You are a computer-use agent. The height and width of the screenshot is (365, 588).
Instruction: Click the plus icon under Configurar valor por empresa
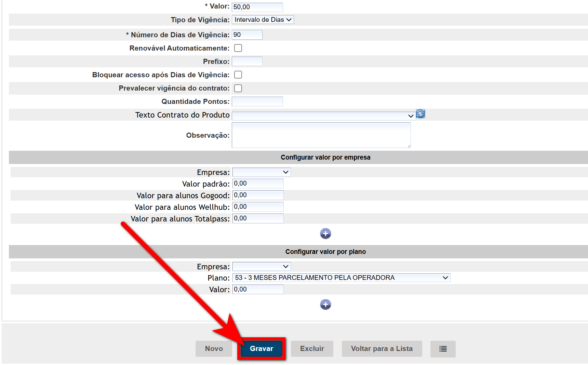tap(325, 234)
